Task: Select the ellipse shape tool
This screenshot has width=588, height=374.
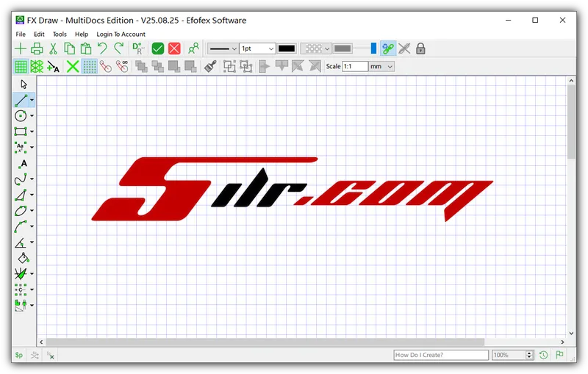Action: point(21,211)
